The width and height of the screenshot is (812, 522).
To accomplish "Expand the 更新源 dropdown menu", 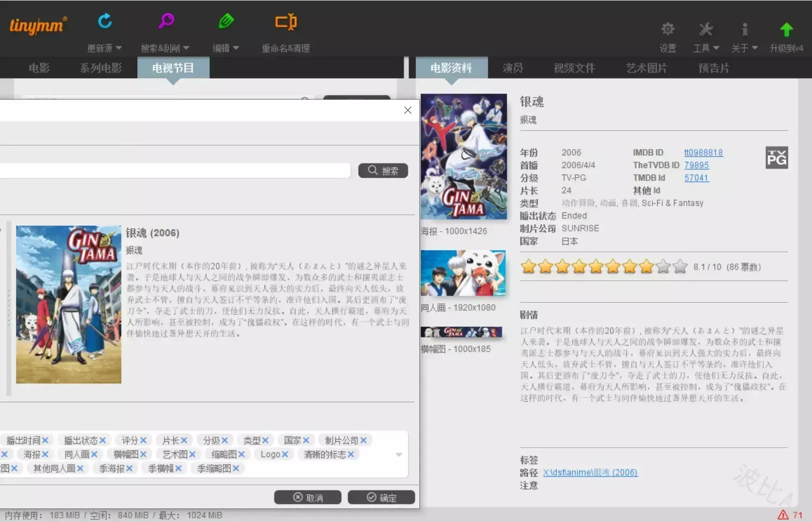I will coord(119,48).
